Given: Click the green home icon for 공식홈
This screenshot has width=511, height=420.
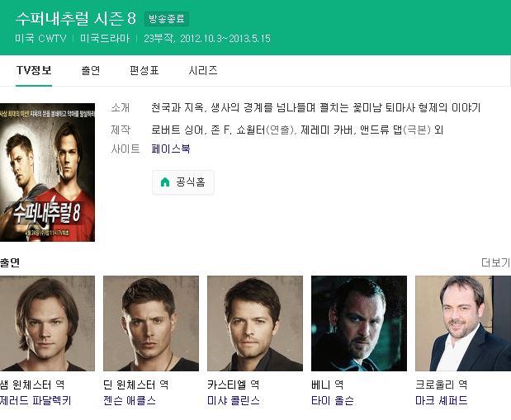Looking at the screenshot, I should (x=165, y=182).
